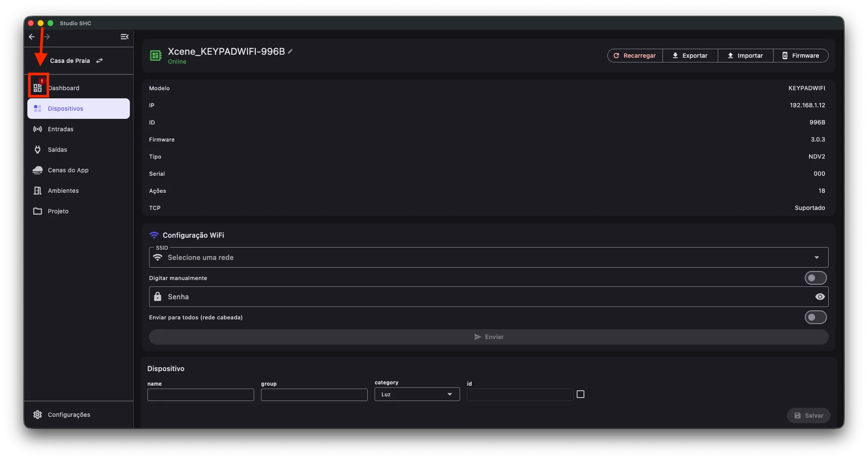Click firmware version 3.0.3
The width and height of the screenshot is (868, 460).
(x=818, y=139)
